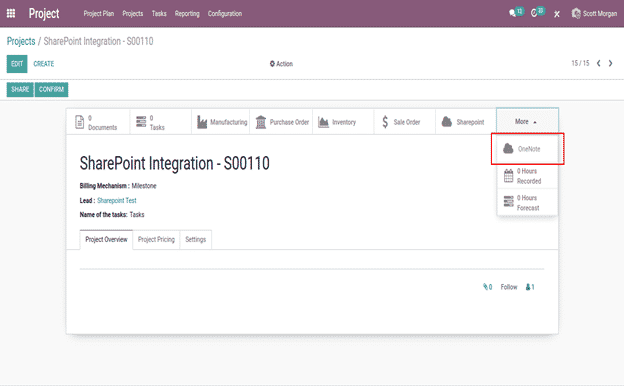Click the EDIT button
624x386 pixels.
(x=17, y=64)
